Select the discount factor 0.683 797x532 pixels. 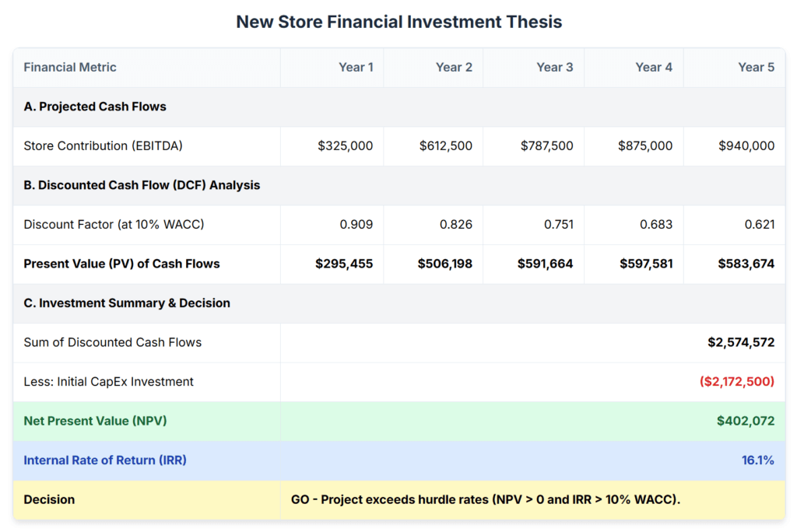pos(656,224)
